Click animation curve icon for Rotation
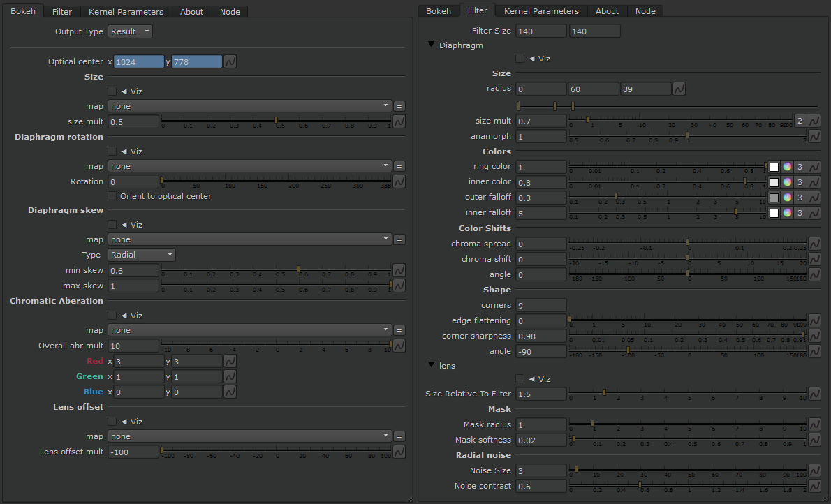Viewport: 831px width, 504px height. click(x=399, y=181)
